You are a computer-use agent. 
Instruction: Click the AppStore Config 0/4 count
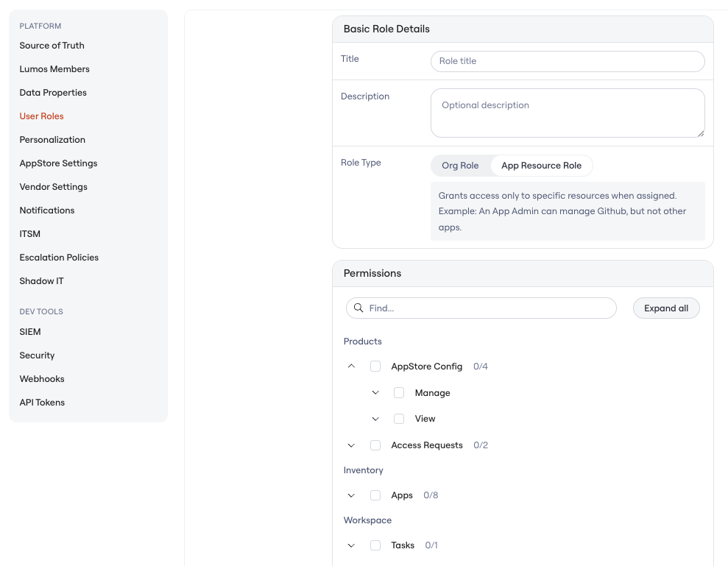[481, 367]
